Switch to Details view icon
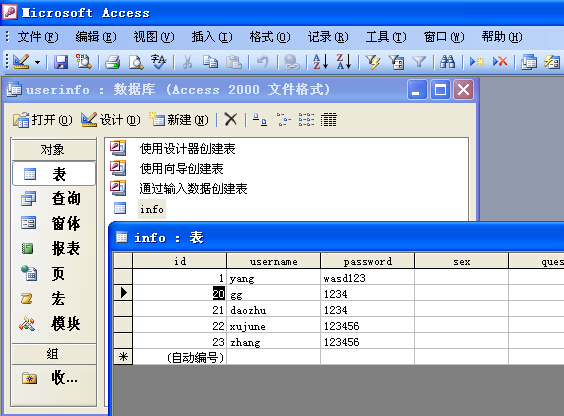Screen dimensions: 564x416 (x=329, y=119)
